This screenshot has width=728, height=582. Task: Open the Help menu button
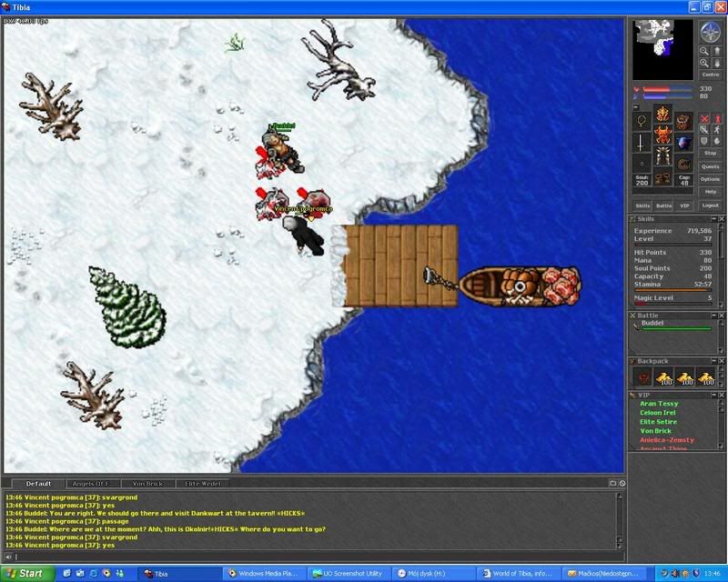point(711,192)
